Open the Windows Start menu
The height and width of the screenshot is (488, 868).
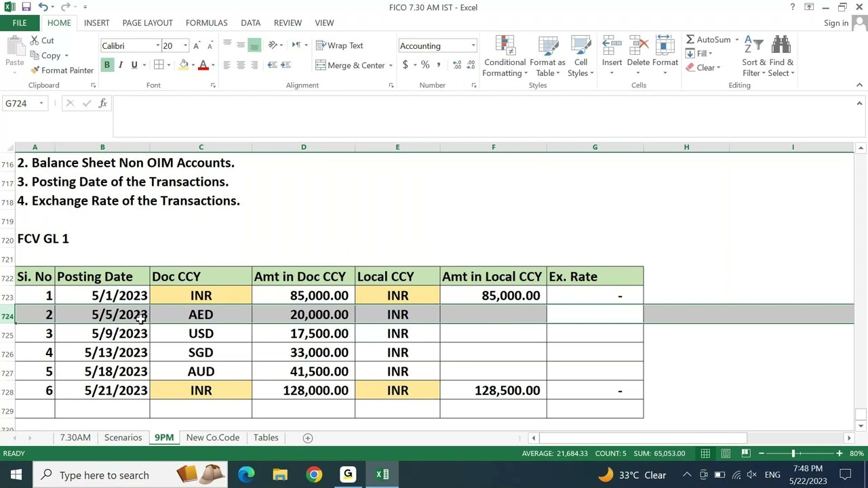coord(16,474)
